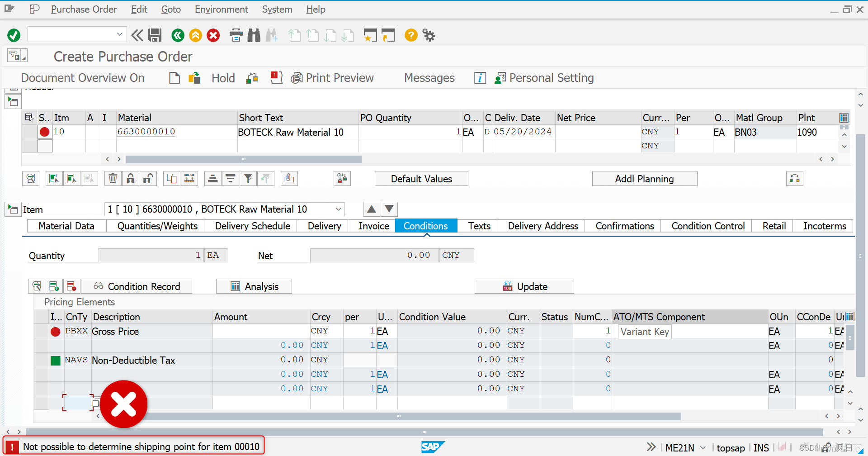Click the Unblock open padlock icon

pos(148,179)
